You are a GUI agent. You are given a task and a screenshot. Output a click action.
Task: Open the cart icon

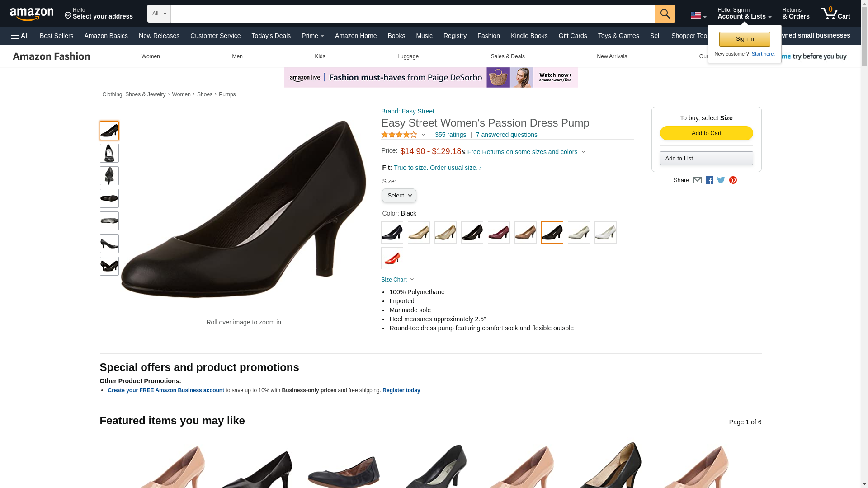point(835,14)
